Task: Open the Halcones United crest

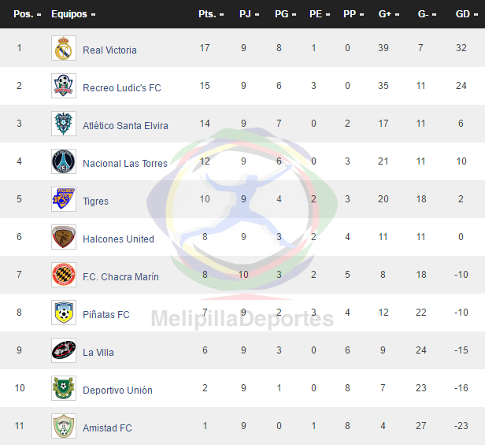Action: [64, 237]
